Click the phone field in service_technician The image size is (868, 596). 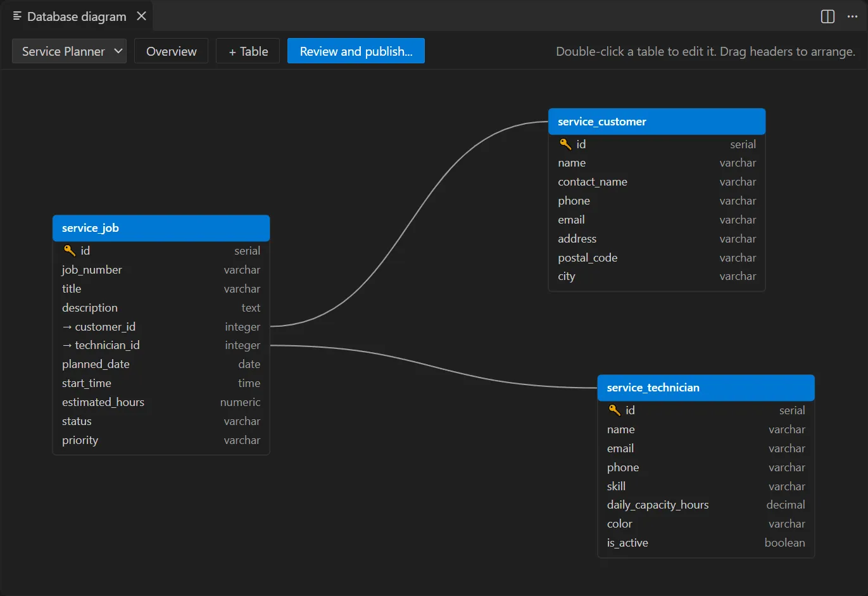tap(706, 467)
